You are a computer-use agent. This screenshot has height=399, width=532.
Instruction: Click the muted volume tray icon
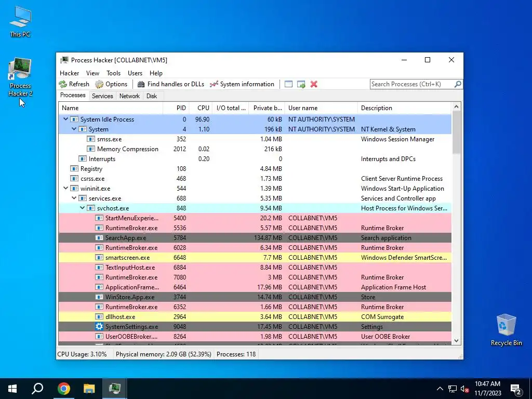point(465,389)
